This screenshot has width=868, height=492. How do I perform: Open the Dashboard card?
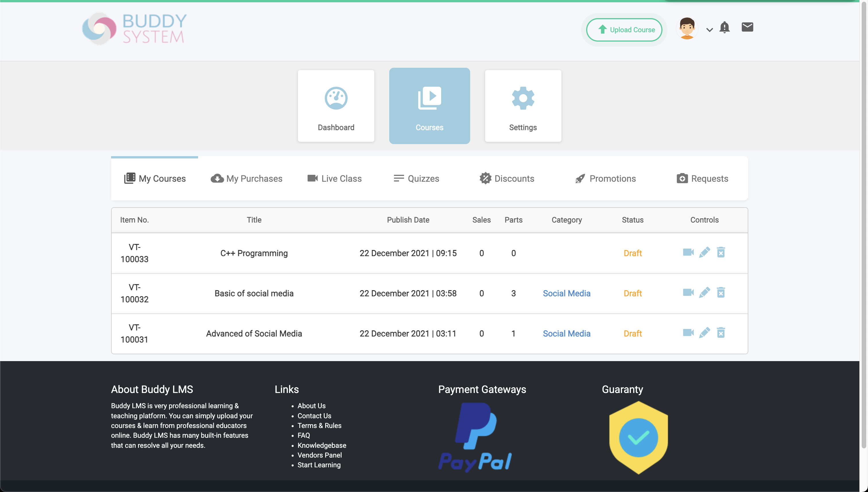point(336,106)
